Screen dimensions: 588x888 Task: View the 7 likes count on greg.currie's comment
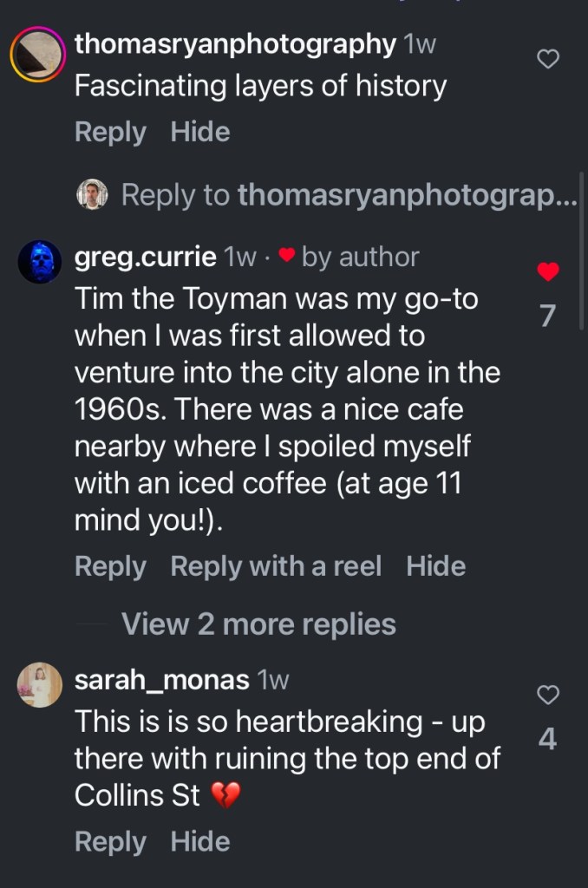pos(547,316)
